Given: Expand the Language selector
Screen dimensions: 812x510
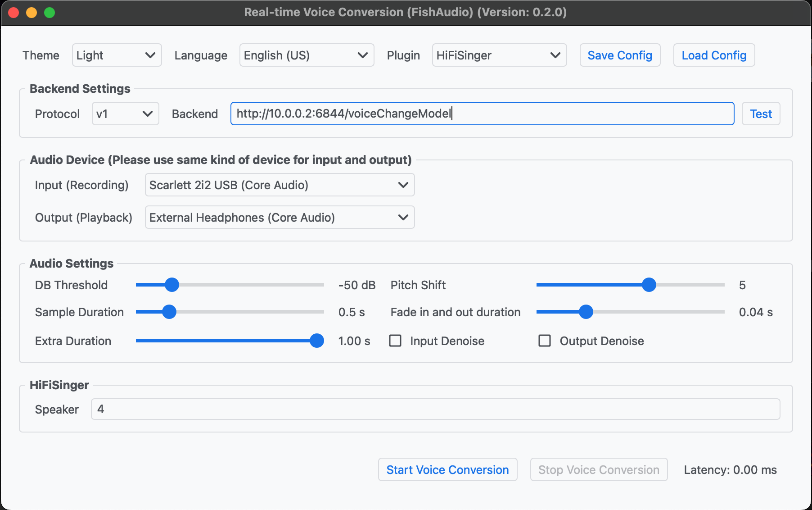Looking at the screenshot, I should 307,55.
